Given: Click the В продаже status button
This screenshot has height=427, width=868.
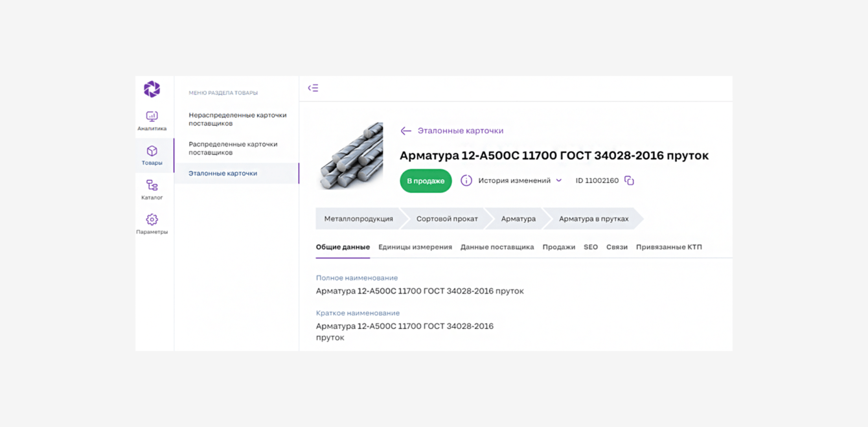Looking at the screenshot, I should pyautogui.click(x=426, y=181).
